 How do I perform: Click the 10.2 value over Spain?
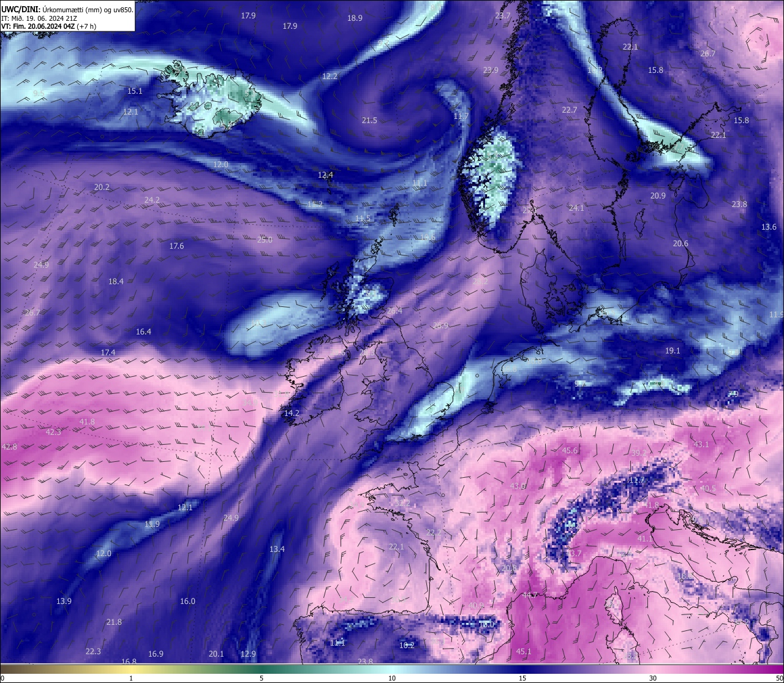(407, 646)
